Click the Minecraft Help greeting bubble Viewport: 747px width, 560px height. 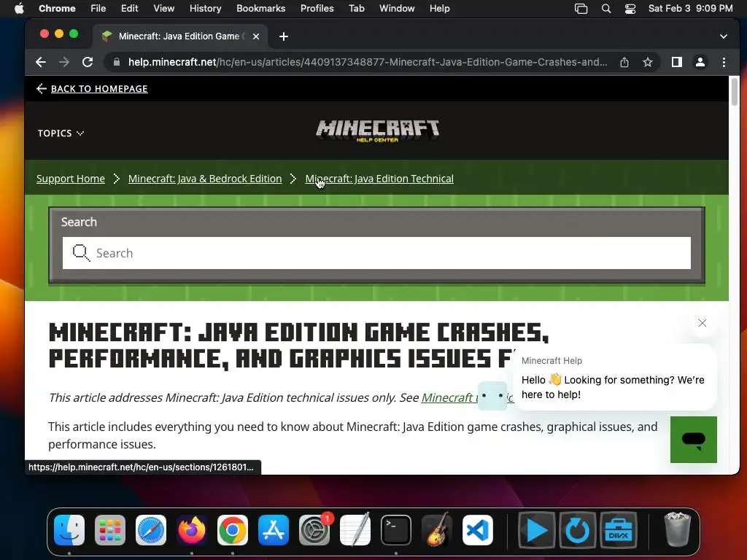point(614,378)
